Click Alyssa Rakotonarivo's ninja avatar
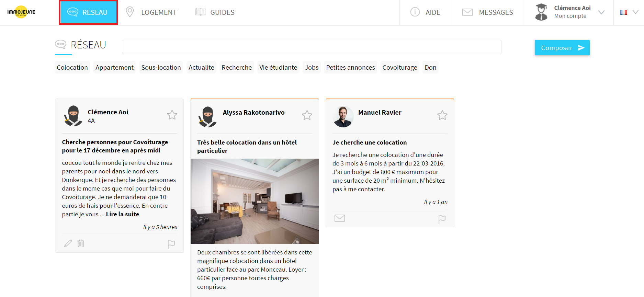The width and height of the screenshot is (644, 297). click(208, 116)
